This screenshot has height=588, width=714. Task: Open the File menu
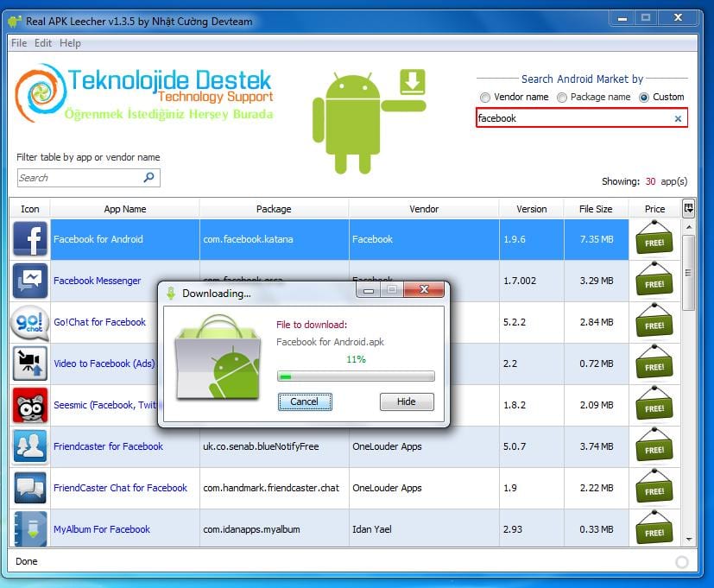[x=19, y=43]
